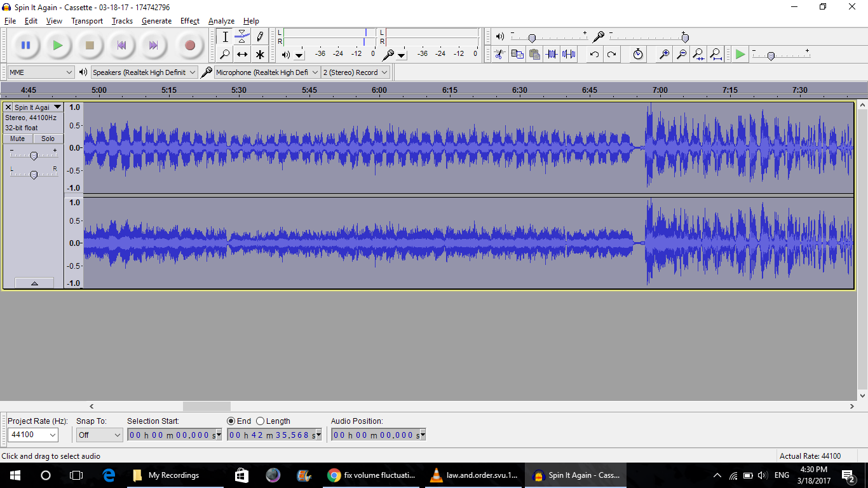The width and height of the screenshot is (868, 488).
Task: Click the Audio Position time field
Action: pyautogui.click(x=379, y=435)
